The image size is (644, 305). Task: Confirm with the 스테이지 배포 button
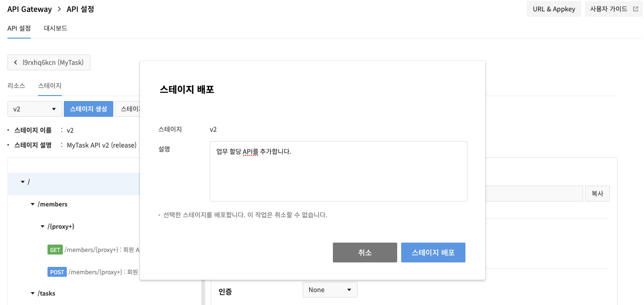tap(433, 253)
